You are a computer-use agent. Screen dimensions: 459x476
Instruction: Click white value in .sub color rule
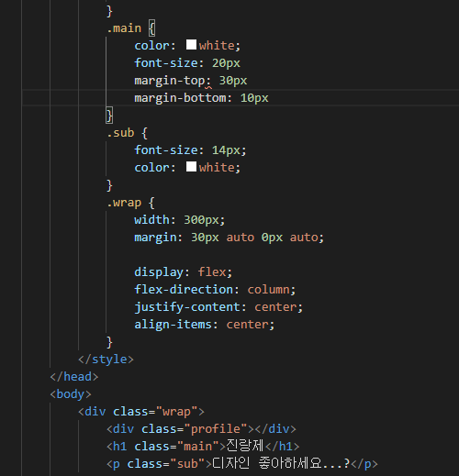217,168
